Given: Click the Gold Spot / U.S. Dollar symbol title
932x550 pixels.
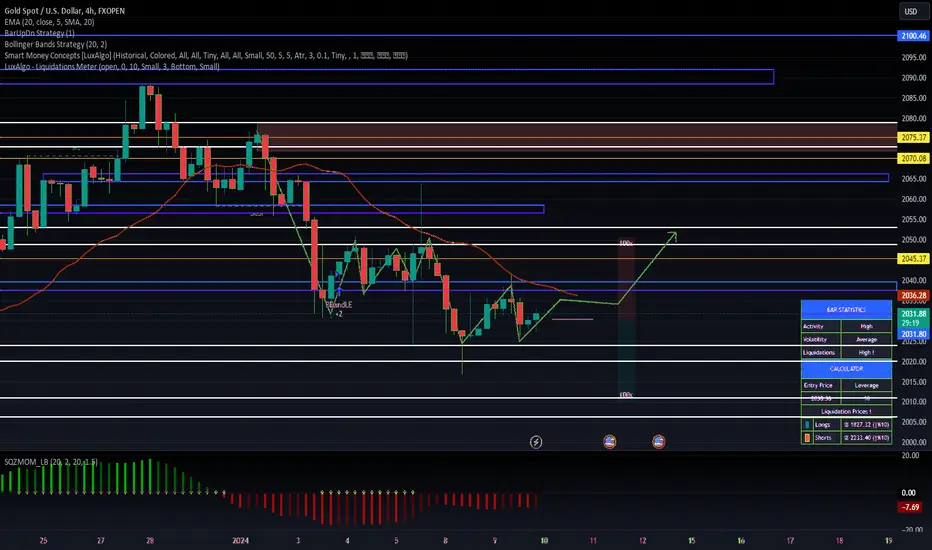Looking at the screenshot, I should (x=64, y=11).
